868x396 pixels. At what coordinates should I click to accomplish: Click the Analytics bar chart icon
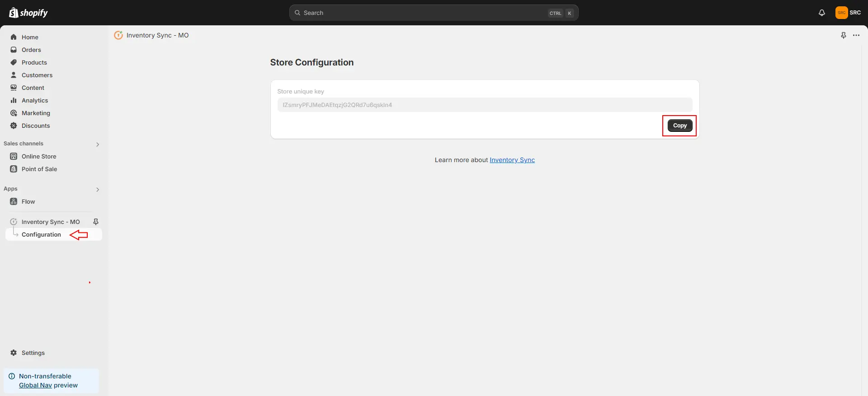point(14,100)
